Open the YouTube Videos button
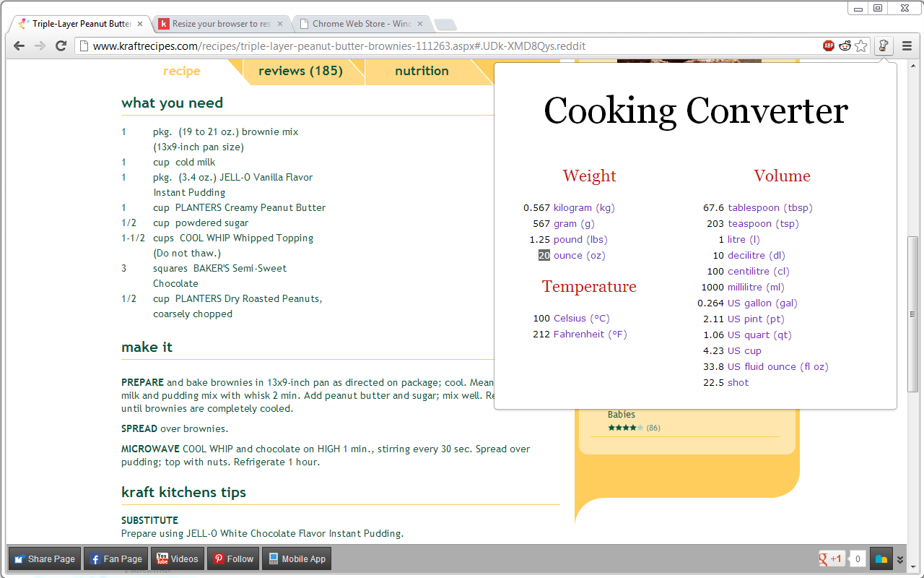This screenshot has height=578, width=924. pyautogui.click(x=178, y=558)
